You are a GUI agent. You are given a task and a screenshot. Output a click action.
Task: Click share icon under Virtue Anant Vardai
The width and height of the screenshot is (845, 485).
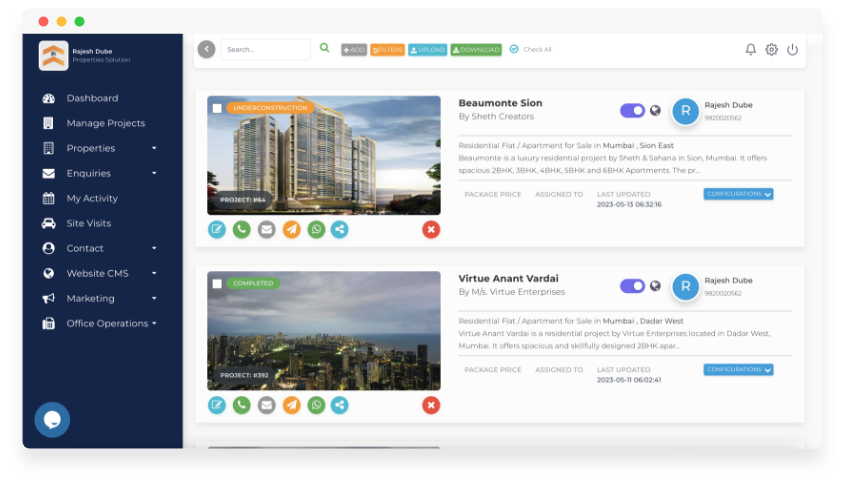[340, 404]
